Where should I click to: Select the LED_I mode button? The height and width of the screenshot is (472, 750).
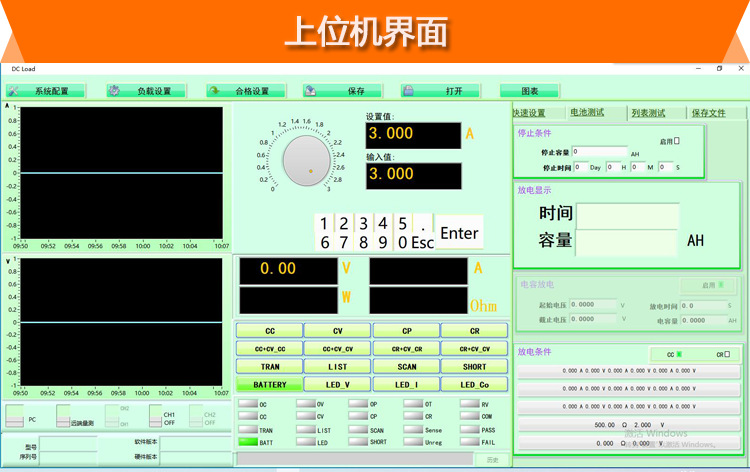coord(407,384)
